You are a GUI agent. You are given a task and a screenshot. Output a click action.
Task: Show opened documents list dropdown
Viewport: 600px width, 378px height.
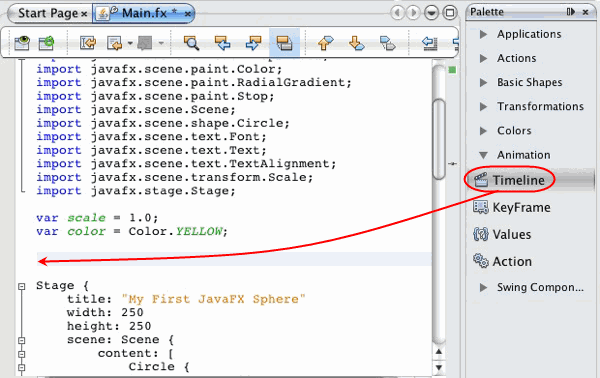pos(431,13)
